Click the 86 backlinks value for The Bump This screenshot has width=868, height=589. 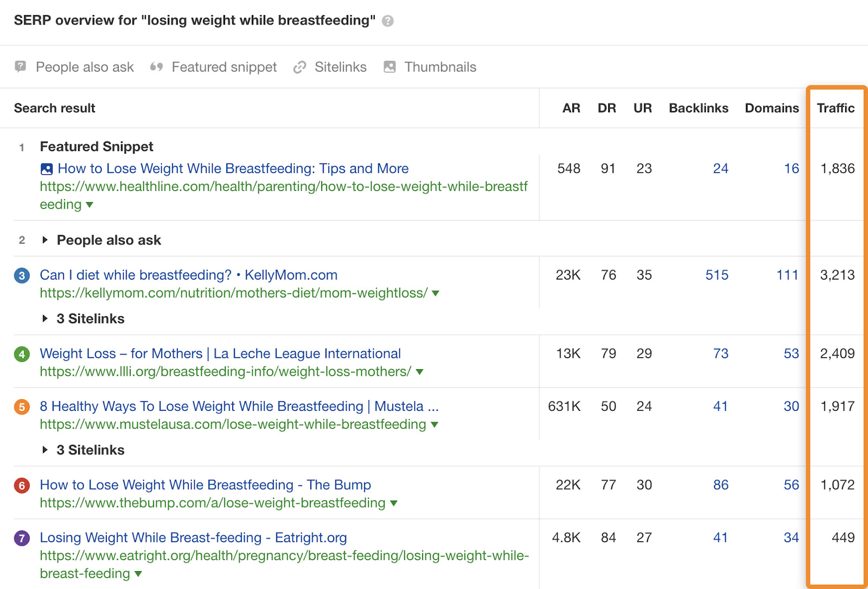(720, 485)
